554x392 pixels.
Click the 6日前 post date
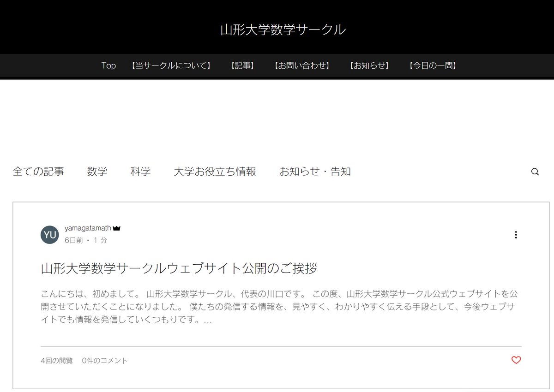[74, 240]
